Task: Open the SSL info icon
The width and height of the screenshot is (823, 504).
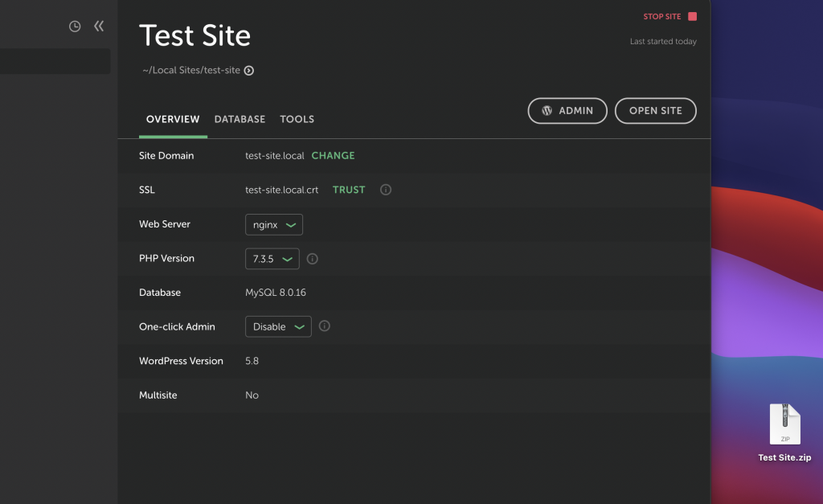Action: tap(386, 190)
